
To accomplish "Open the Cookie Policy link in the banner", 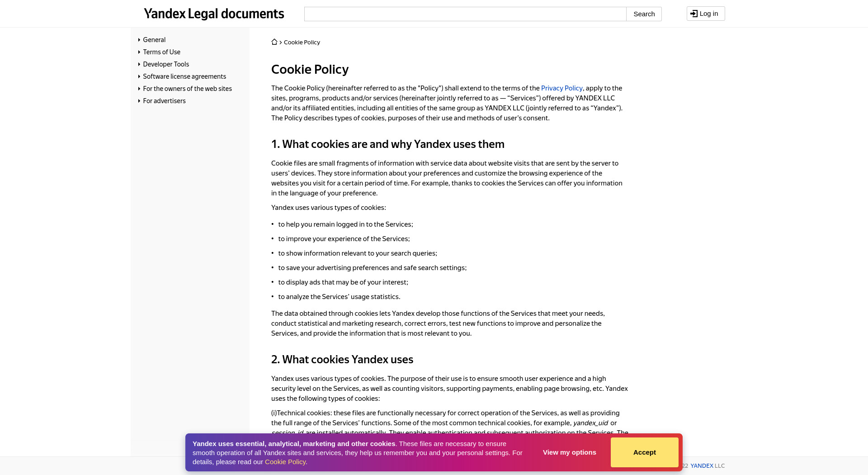I will [x=285, y=462].
